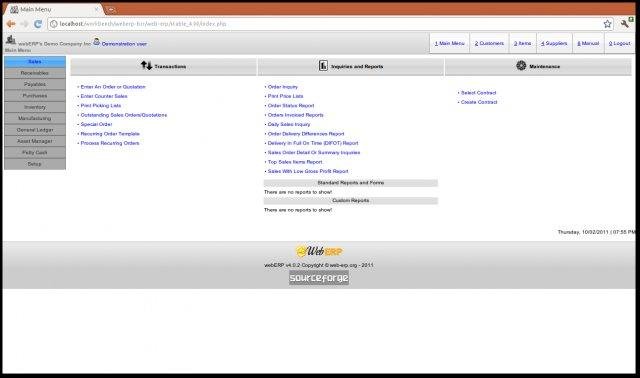The image size is (640, 378).
Task: Open Orders Invoiced Reports link
Action: [x=296, y=115]
